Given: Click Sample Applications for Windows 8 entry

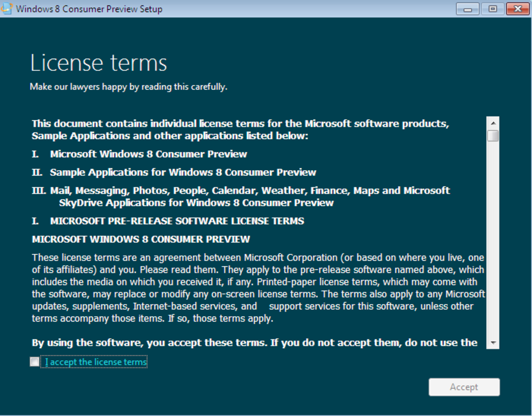Looking at the screenshot, I should (x=183, y=172).
